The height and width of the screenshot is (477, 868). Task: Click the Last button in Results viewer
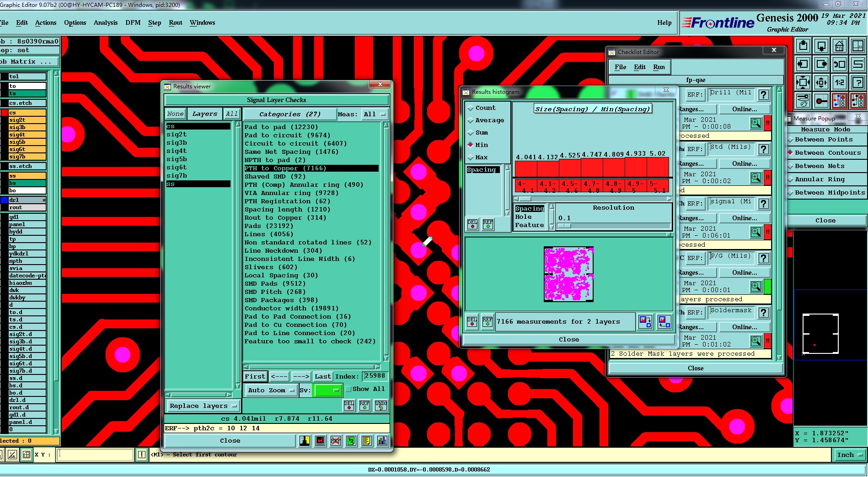pyautogui.click(x=323, y=376)
